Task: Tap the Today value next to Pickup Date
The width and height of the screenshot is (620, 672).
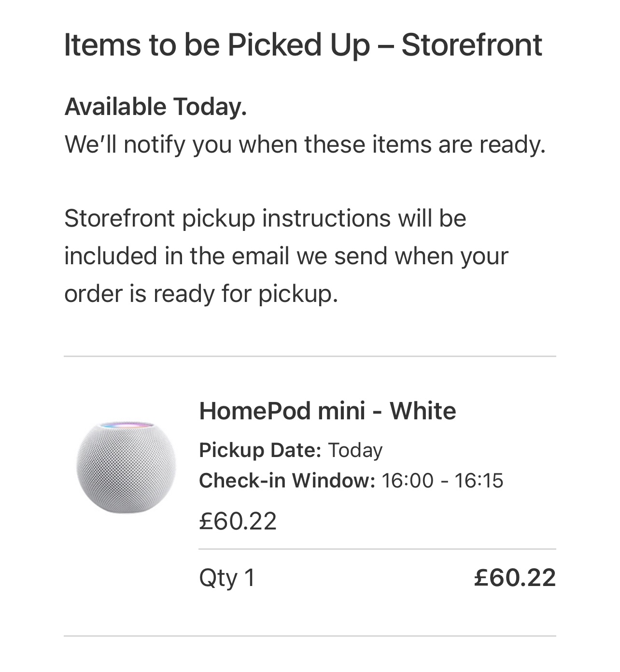Action: click(x=355, y=450)
